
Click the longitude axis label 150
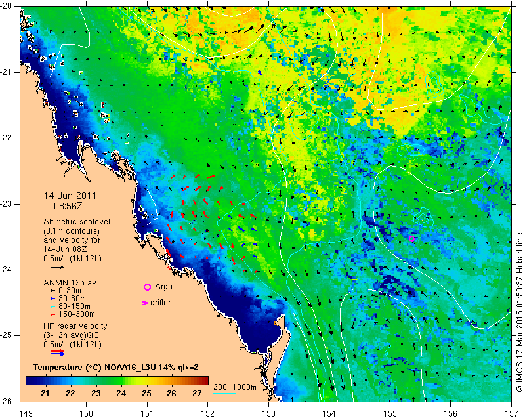(87, 414)
